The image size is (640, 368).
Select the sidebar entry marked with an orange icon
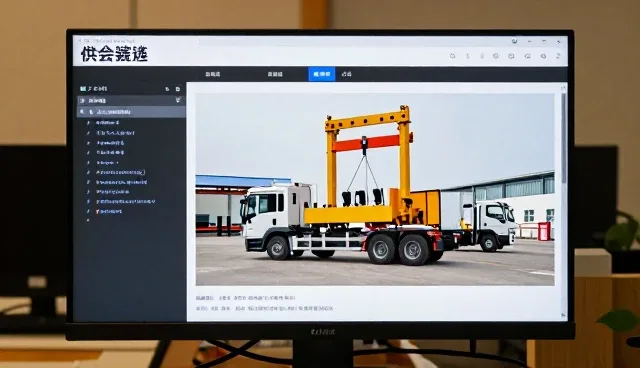point(109,211)
